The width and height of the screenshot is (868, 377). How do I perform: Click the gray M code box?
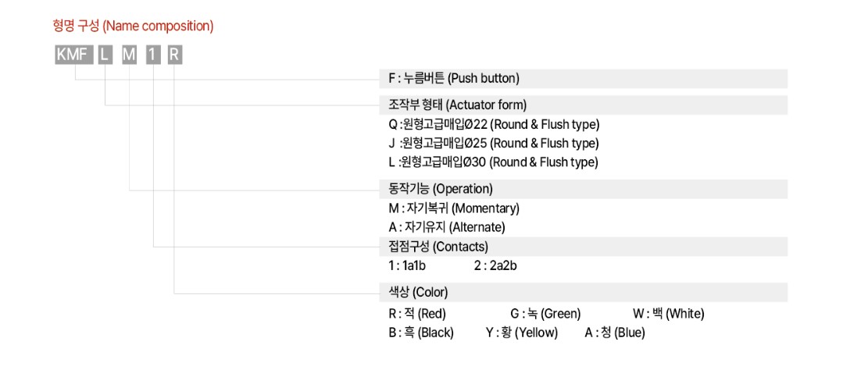[129, 55]
